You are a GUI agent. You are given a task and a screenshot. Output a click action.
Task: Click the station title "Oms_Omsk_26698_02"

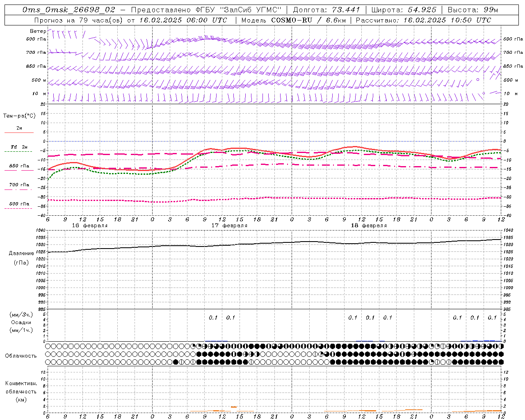[x=69, y=10]
